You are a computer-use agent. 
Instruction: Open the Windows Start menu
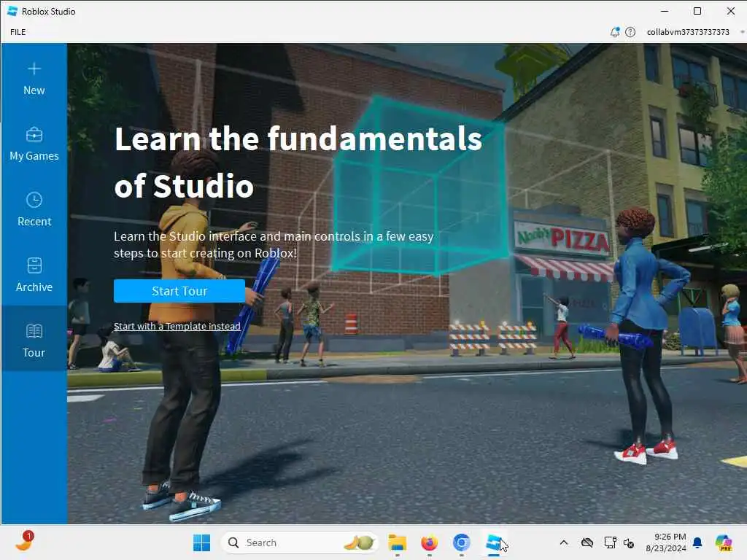click(x=201, y=542)
